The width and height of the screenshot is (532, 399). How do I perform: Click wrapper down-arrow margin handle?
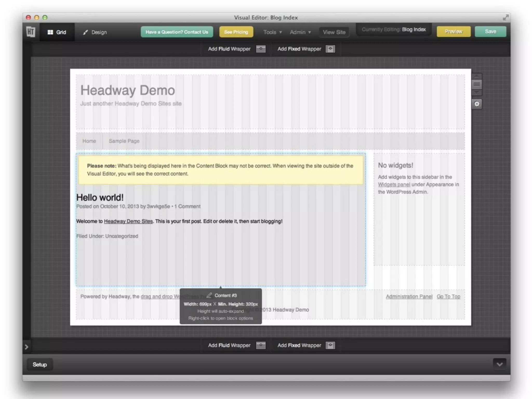tap(477, 92)
